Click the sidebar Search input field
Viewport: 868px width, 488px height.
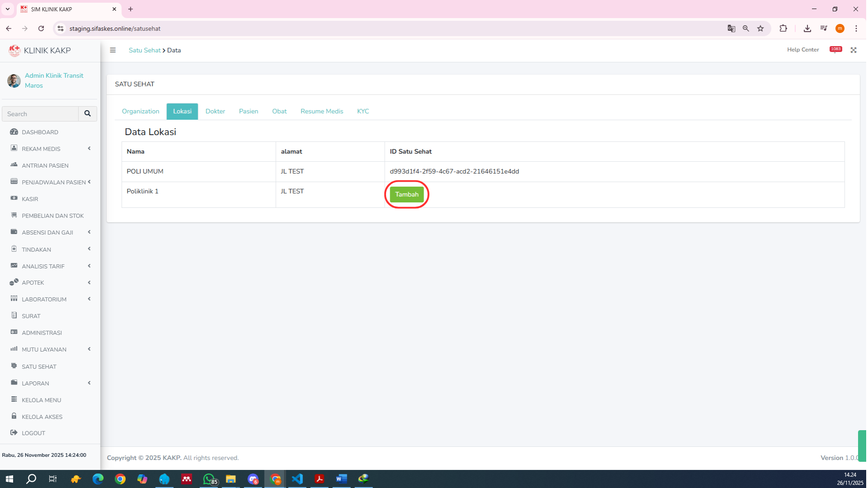click(x=41, y=114)
